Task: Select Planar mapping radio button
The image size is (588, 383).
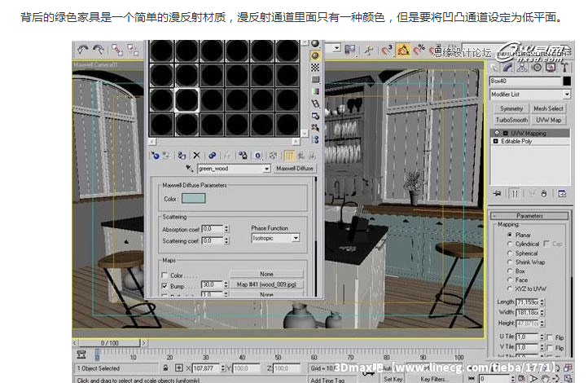Action: coord(510,235)
